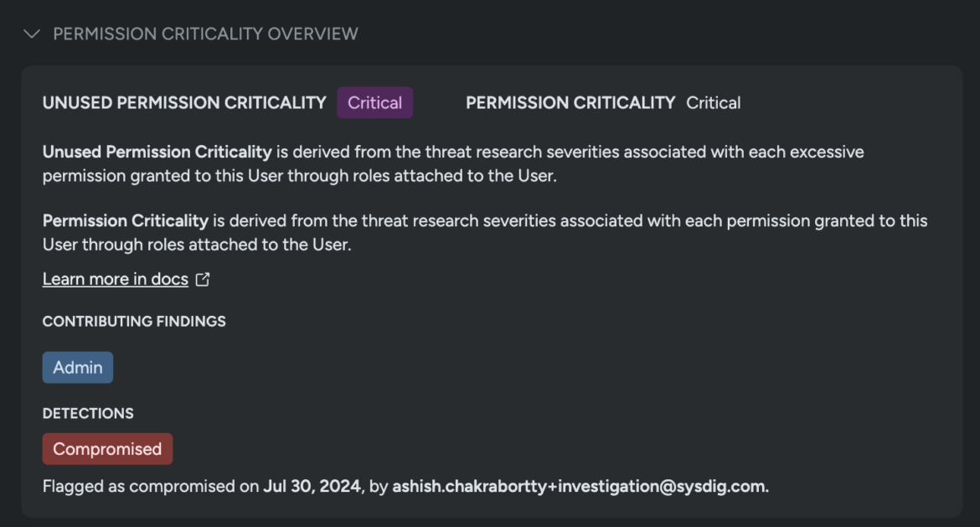This screenshot has width=980, height=527.
Task: Click the CONTRIBUTING FINDINGS heading
Action: click(x=134, y=322)
